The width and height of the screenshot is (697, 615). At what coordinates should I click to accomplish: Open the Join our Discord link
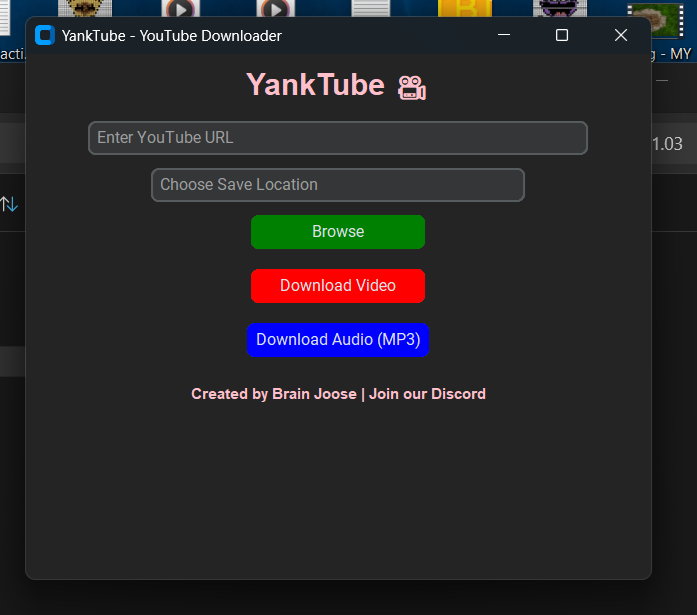point(427,394)
